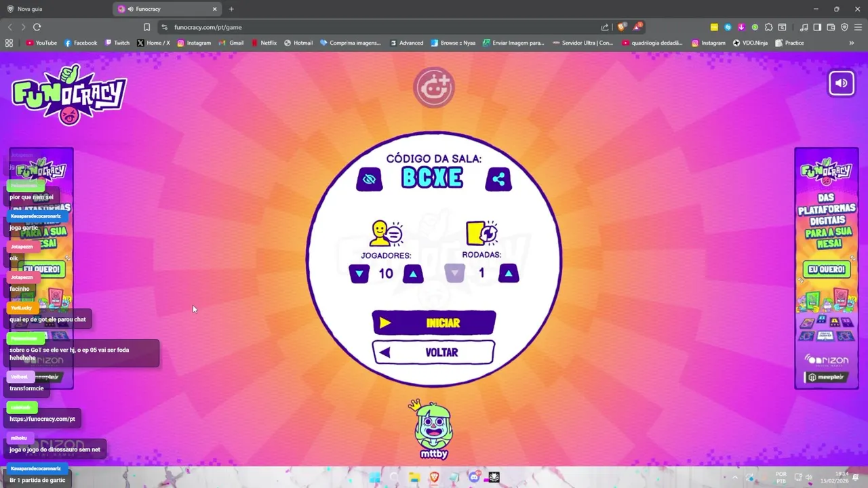Toggle the browser sidebar panel
Screen dimensions: 868x488
coord(817,27)
